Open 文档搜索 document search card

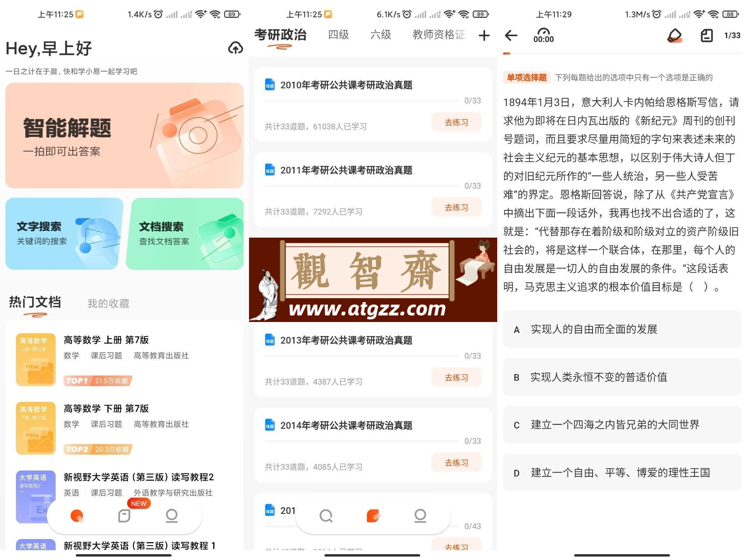pyautogui.click(x=185, y=234)
